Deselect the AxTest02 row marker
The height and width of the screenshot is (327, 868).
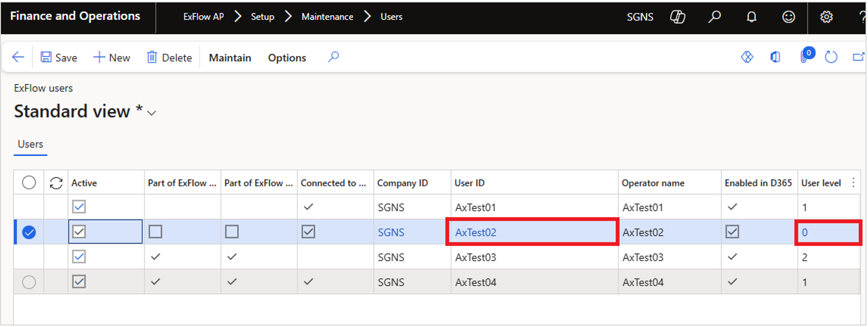(29, 232)
